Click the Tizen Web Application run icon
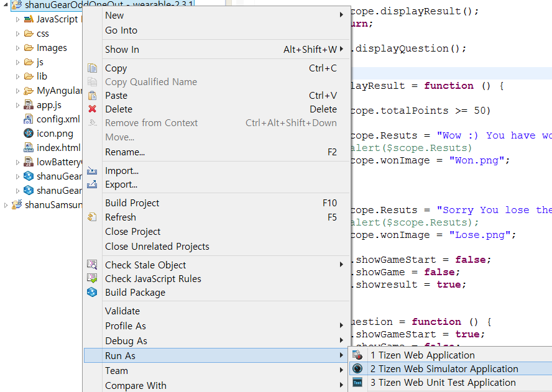 (x=357, y=355)
